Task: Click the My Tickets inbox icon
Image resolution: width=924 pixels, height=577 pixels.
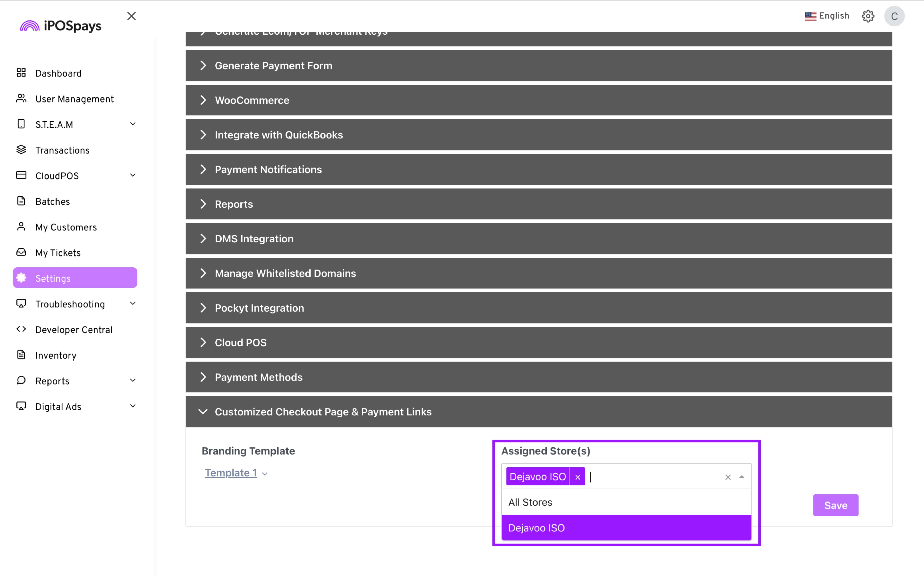Action: tap(21, 253)
